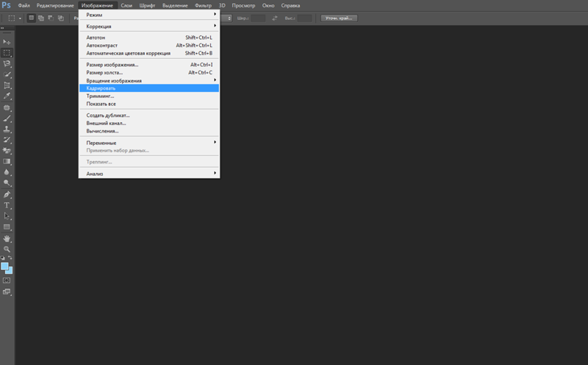Select the Hand tool
This screenshot has width=588, height=365.
point(7,238)
